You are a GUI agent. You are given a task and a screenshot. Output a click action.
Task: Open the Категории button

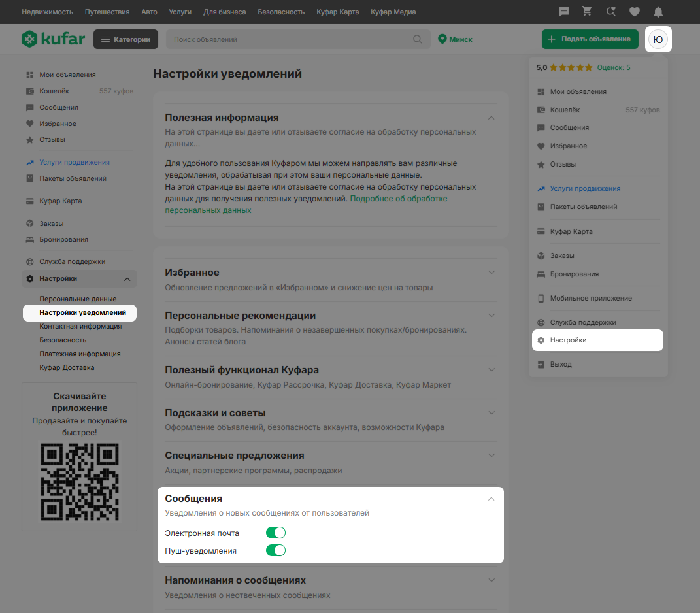click(x=125, y=39)
